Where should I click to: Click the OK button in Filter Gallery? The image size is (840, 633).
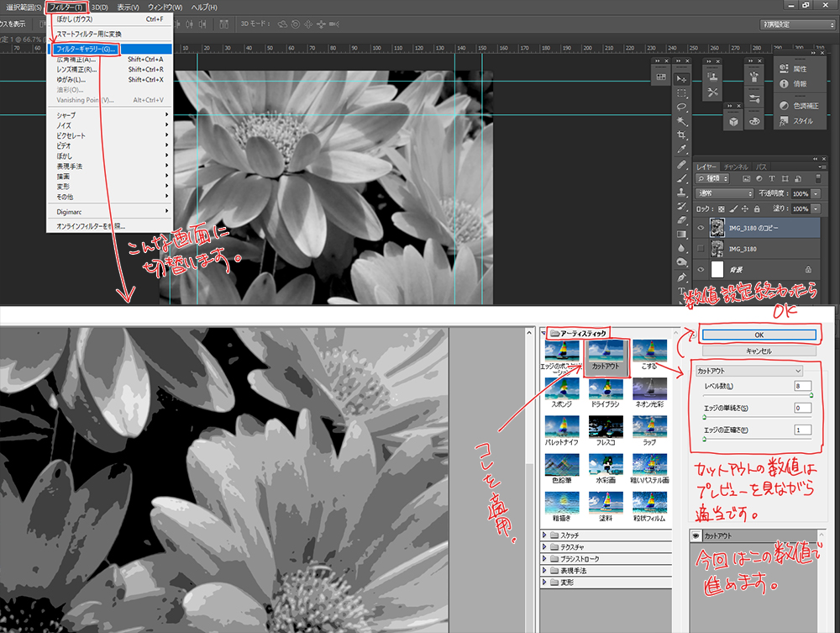(759, 335)
